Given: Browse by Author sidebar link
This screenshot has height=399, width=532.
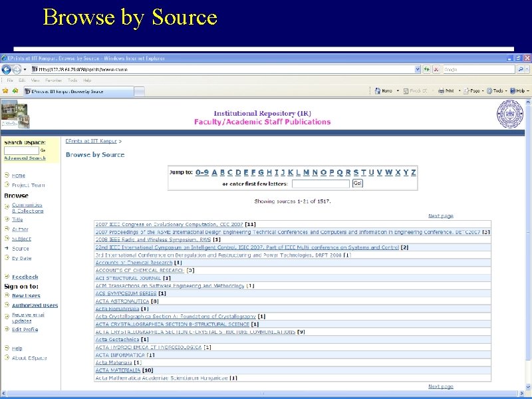Looking at the screenshot, I should 20,229.
